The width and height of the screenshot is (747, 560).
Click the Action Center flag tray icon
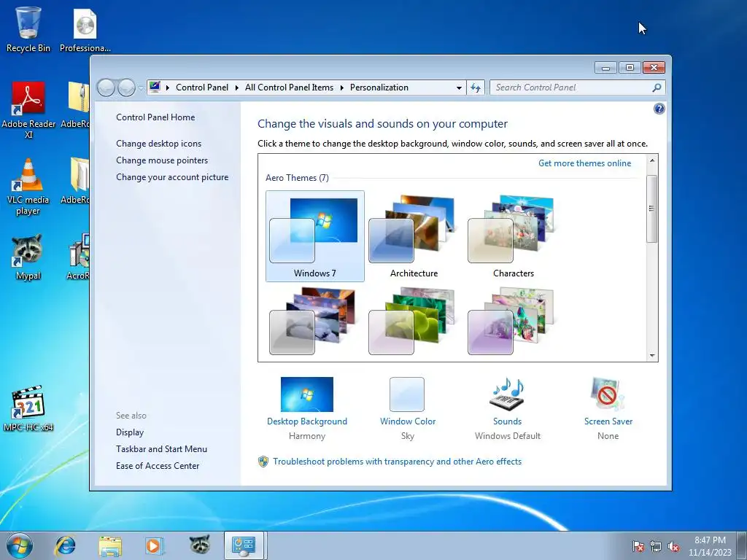tap(638, 546)
